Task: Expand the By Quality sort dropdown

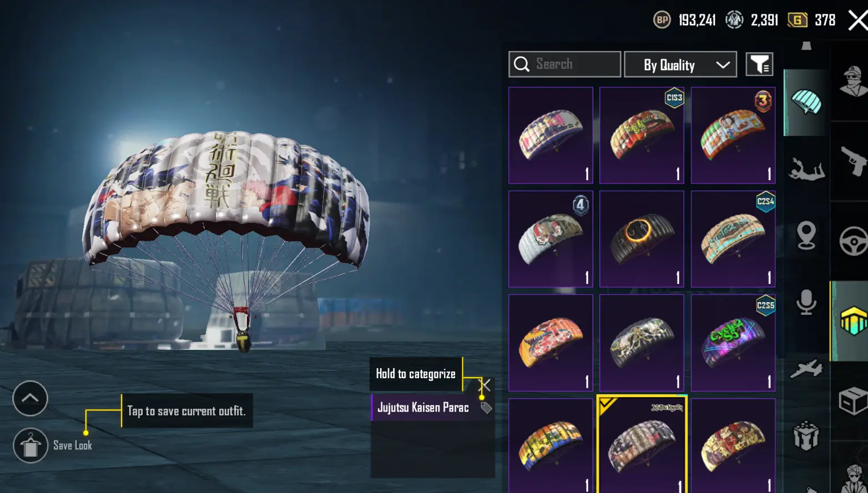Action: [680, 64]
